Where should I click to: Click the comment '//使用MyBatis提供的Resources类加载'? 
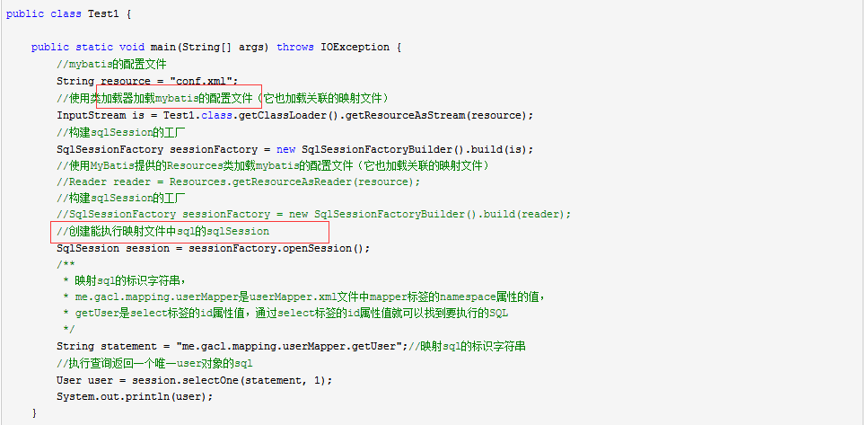274,165
